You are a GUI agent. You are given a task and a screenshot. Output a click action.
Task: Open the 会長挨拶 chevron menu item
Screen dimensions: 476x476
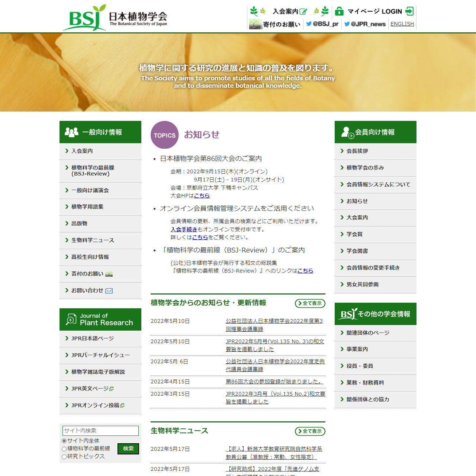pos(357,151)
